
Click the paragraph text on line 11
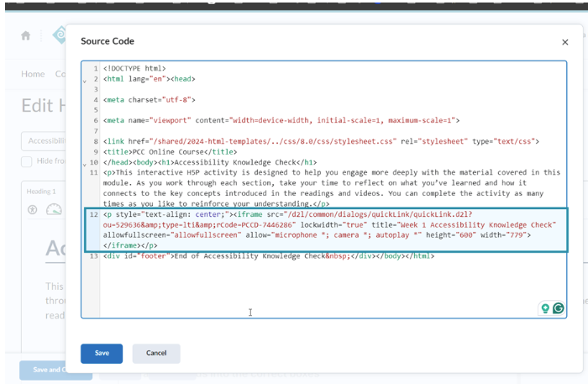pos(332,188)
